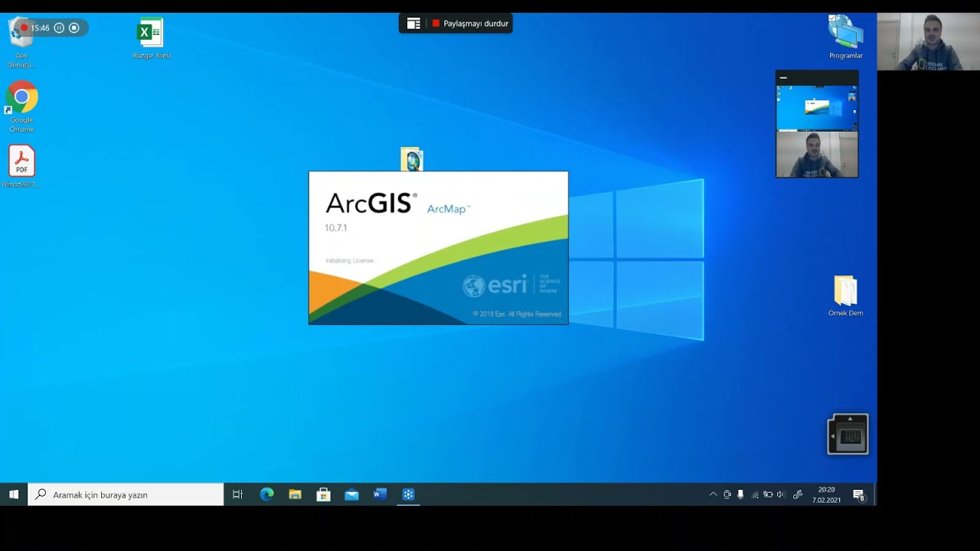Minimize the floating video panel
The width and height of the screenshot is (980, 551).
coord(783,77)
